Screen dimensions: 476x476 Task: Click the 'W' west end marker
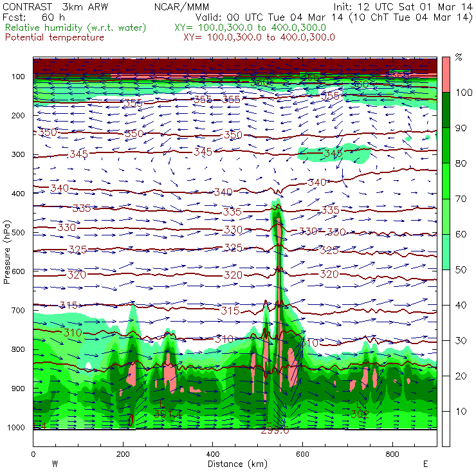[x=55, y=464]
